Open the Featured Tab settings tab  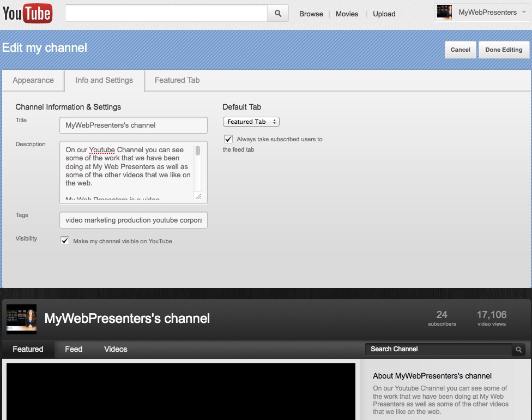tap(177, 80)
